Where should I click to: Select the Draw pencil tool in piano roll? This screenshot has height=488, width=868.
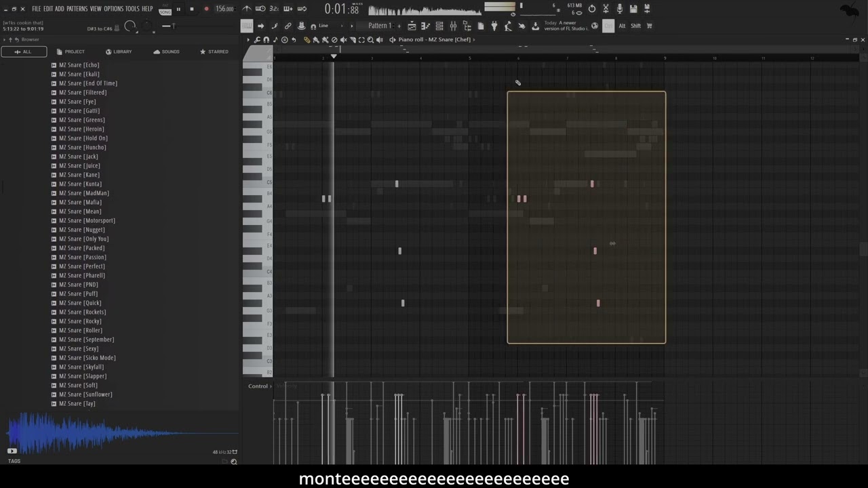[x=307, y=40]
